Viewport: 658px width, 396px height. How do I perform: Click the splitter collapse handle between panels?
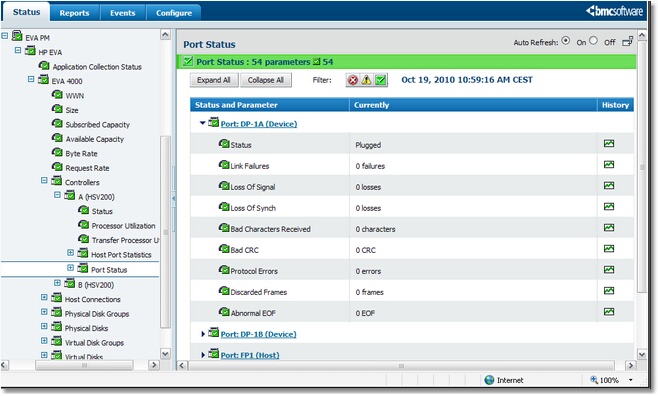(x=174, y=199)
